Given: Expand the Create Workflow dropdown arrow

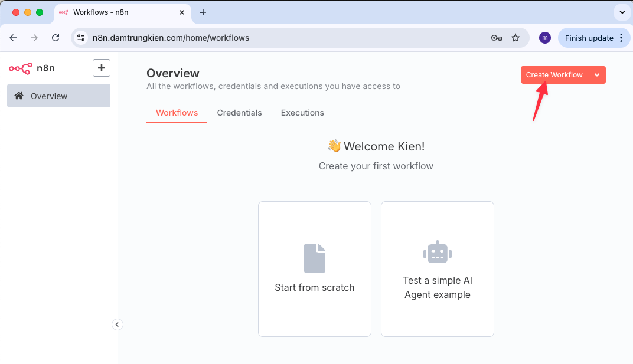Looking at the screenshot, I should pyautogui.click(x=597, y=75).
